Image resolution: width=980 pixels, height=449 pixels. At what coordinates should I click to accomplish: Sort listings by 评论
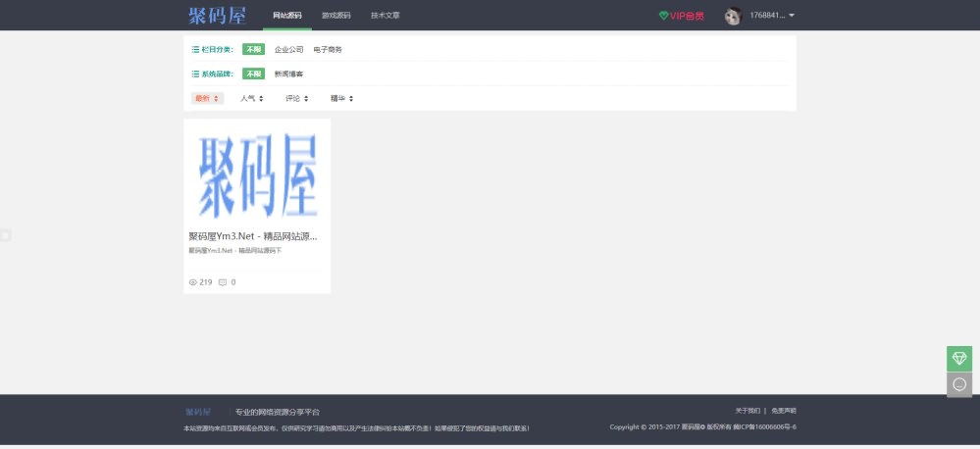click(296, 98)
